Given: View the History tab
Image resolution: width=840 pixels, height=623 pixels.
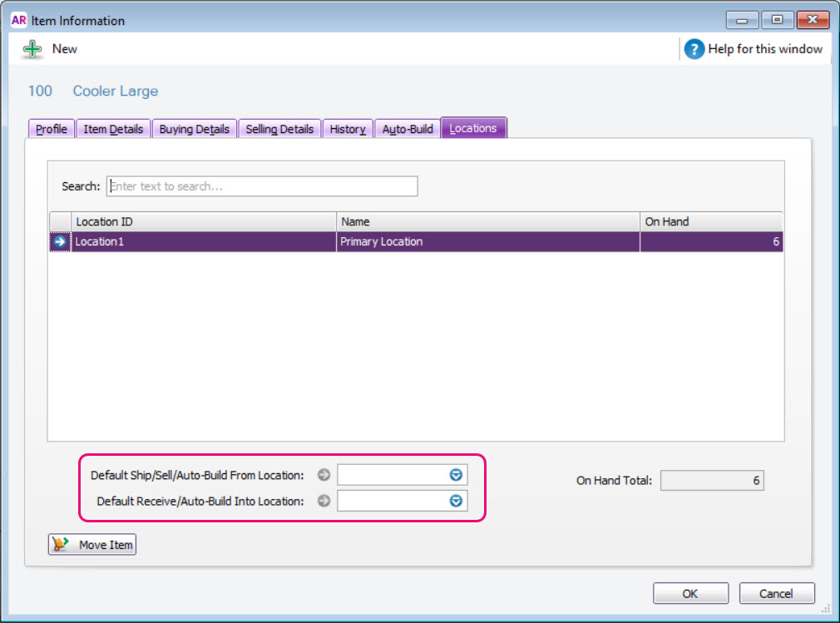Looking at the screenshot, I should click(347, 129).
